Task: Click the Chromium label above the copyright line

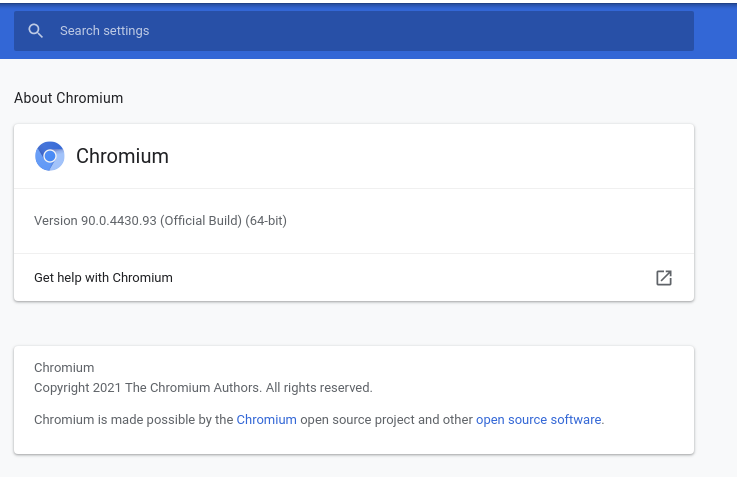Action: (x=64, y=368)
